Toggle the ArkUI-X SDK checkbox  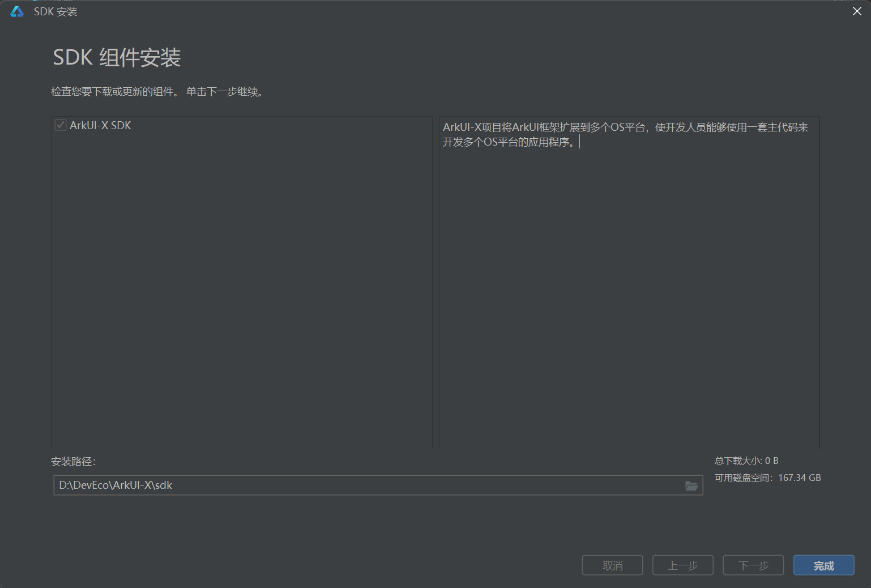61,125
